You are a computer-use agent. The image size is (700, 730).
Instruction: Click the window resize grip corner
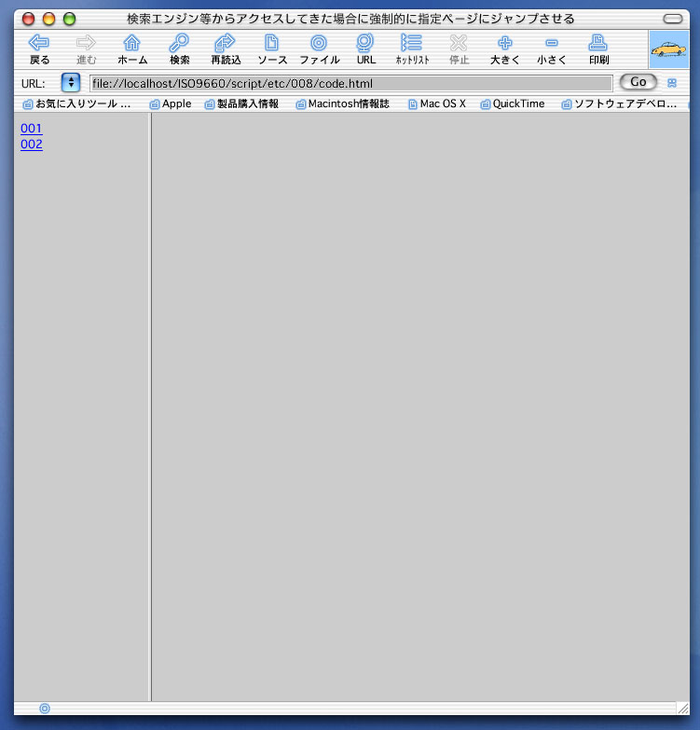pos(683,709)
